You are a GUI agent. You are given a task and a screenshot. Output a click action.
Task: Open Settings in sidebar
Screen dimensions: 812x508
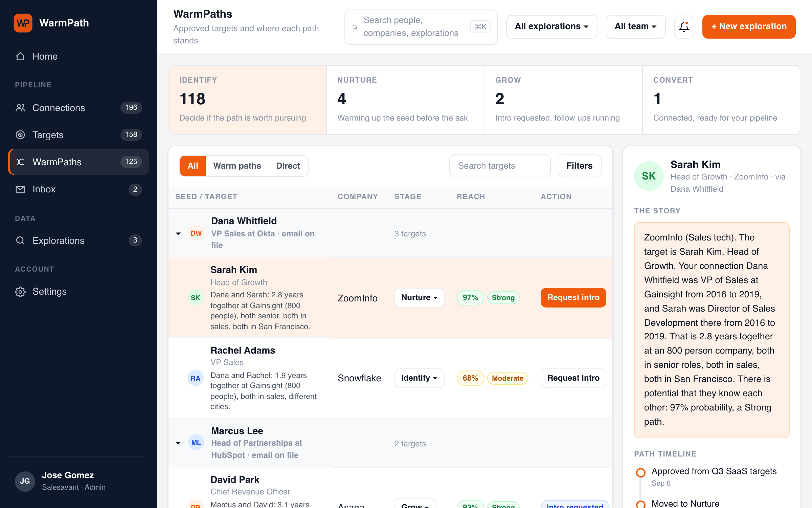point(78,292)
